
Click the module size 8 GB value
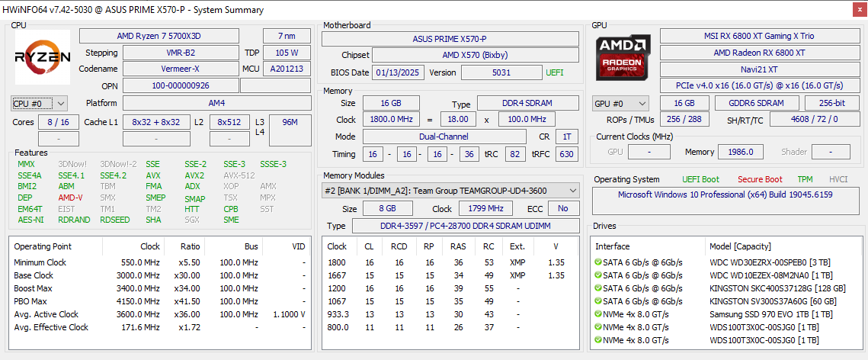(x=387, y=209)
